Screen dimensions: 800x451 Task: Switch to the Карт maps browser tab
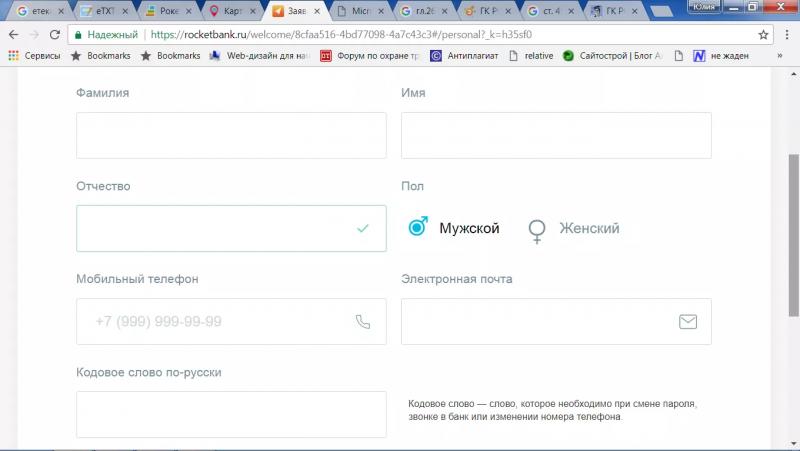(x=233, y=11)
